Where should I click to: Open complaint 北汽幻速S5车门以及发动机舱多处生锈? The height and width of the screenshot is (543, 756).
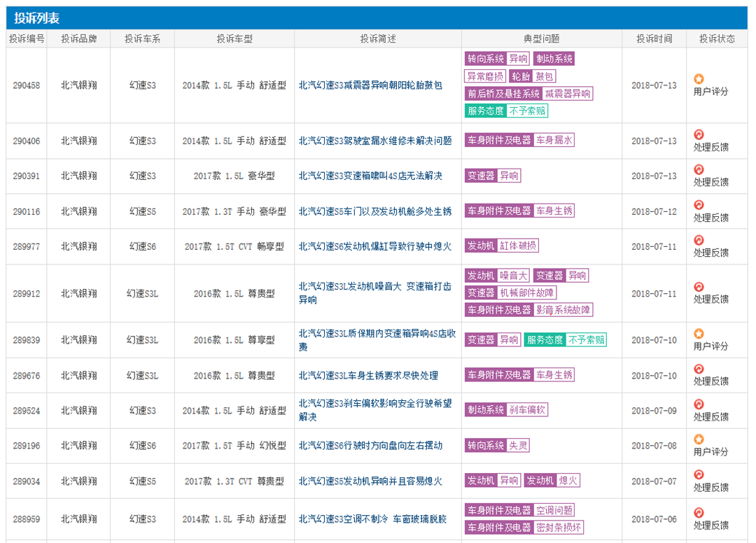click(375, 211)
